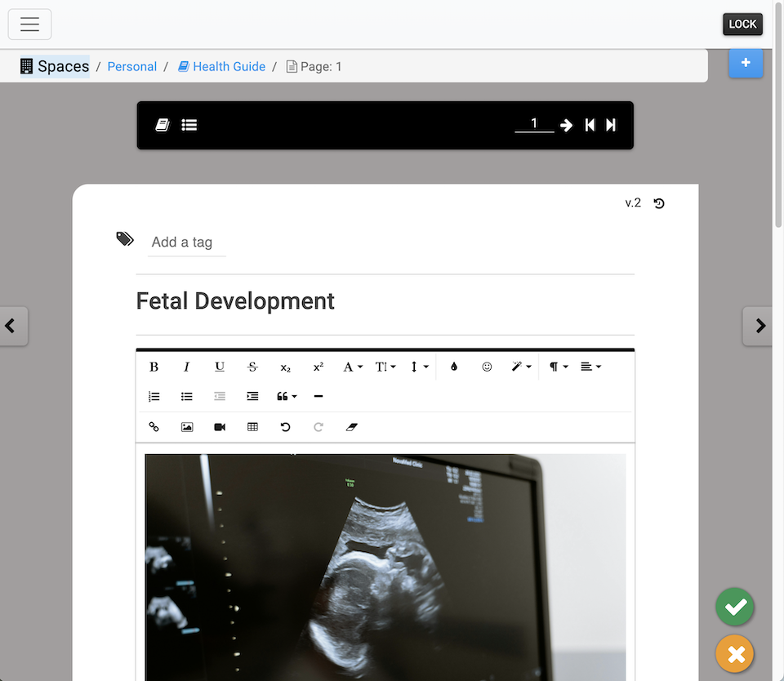Insert a table with the grid icon
Screen dimensions: 784x681
252,427
